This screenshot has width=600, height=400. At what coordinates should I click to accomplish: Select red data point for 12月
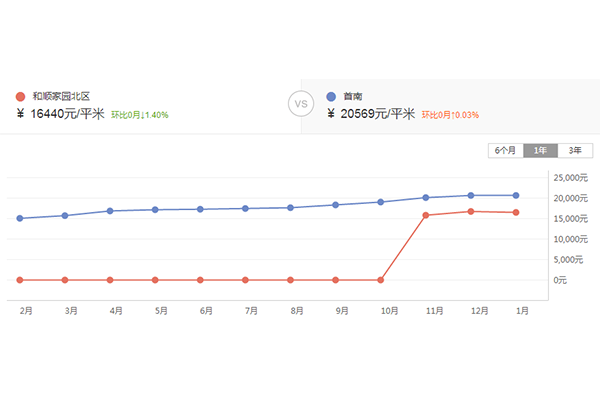[x=471, y=211]
